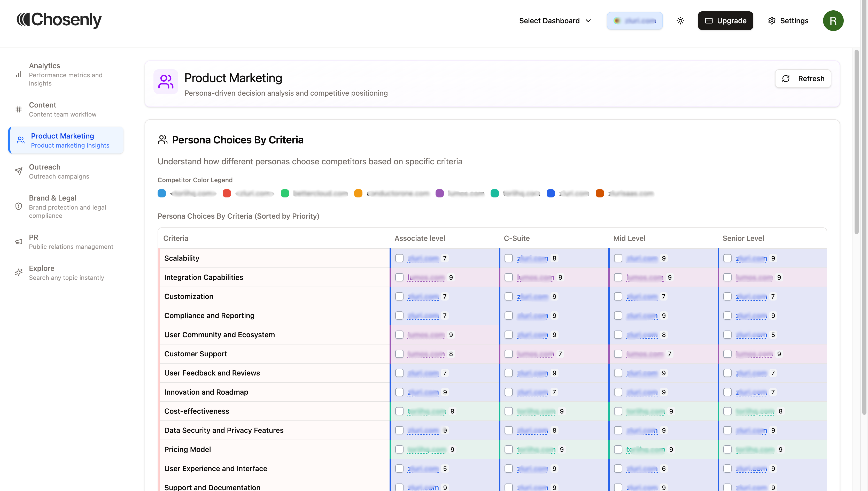Check the User Experience and Interface Associate level checkbox
Image resolution: width=868 pixels, height=491 pixels.
pos(399,469)
